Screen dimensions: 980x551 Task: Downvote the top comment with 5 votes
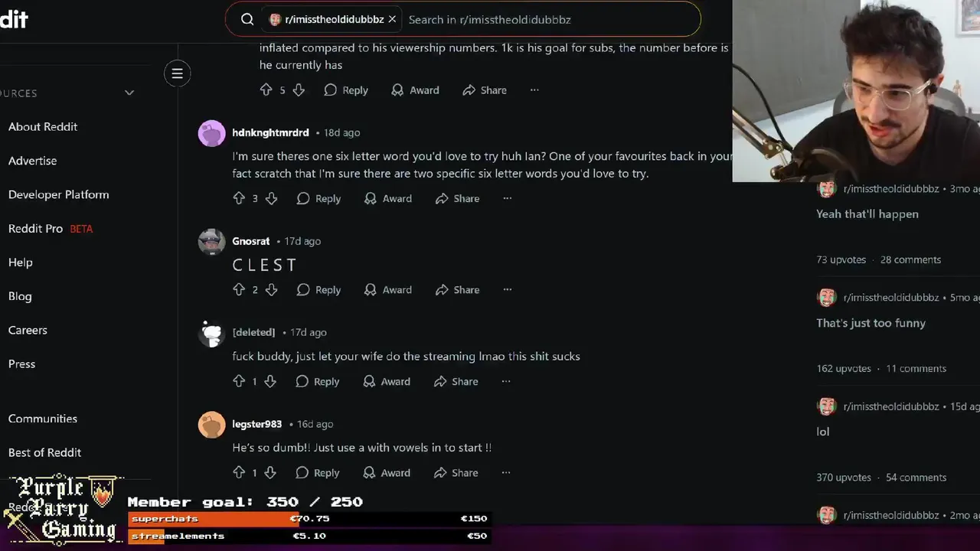tap(299, 90)
